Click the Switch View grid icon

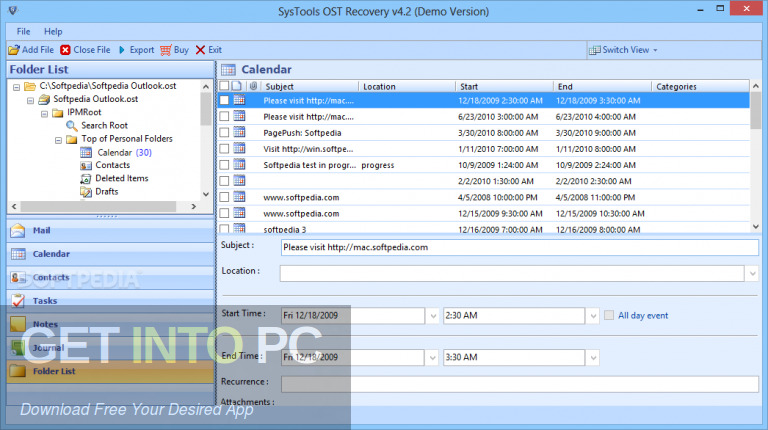click(x=595, y=50)
